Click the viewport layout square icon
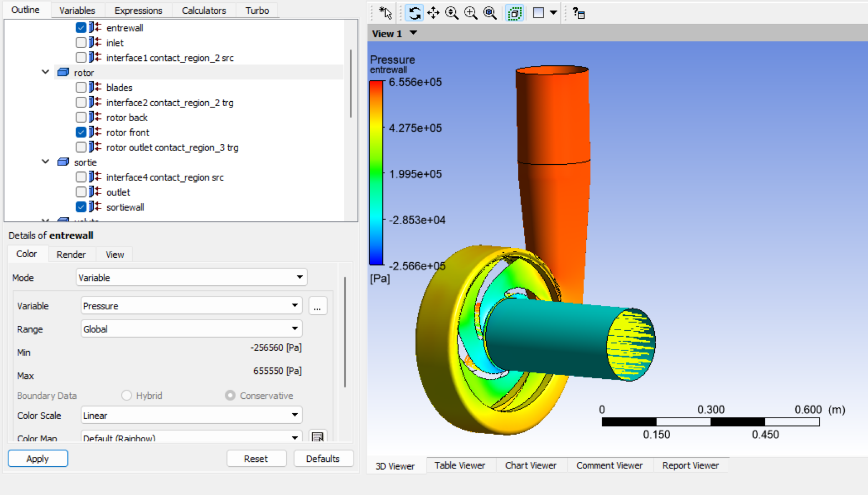The height and width of the screenshot is (495, 868). click(539, 13)
